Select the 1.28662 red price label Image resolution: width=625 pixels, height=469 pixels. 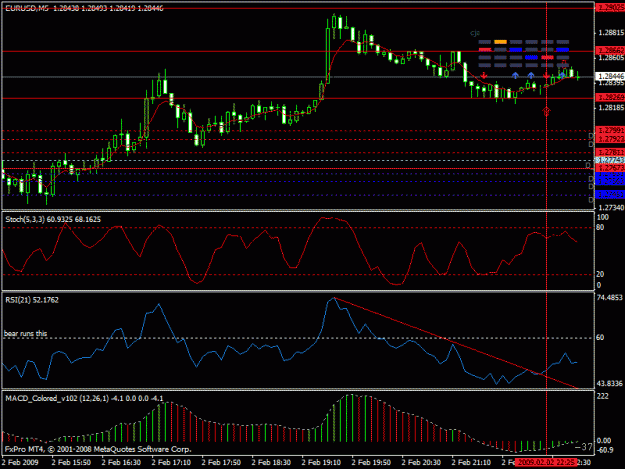click(x=609, y=51)
